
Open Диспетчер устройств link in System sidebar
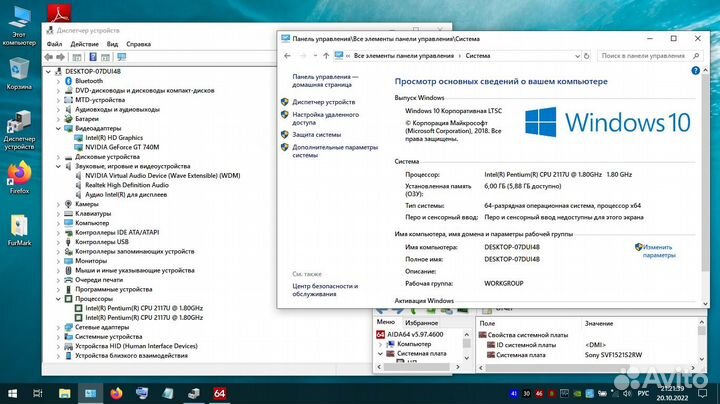pyautogui.click(x=323, y=102)
